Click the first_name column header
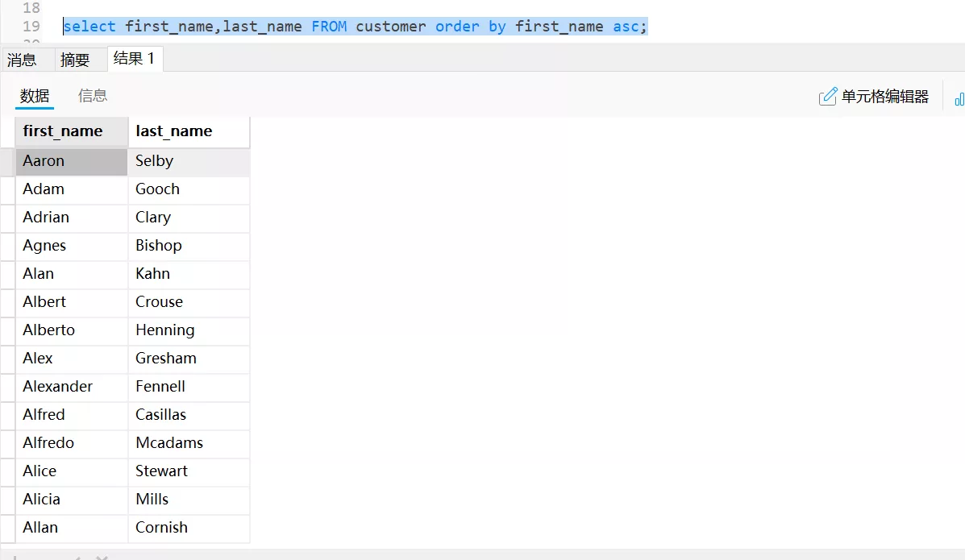 click(63, 131)
